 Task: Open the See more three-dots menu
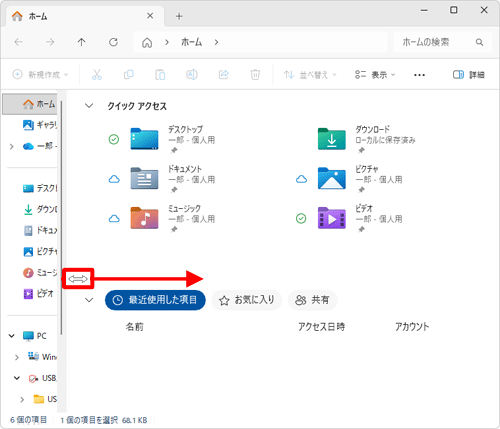pos(419,75)
